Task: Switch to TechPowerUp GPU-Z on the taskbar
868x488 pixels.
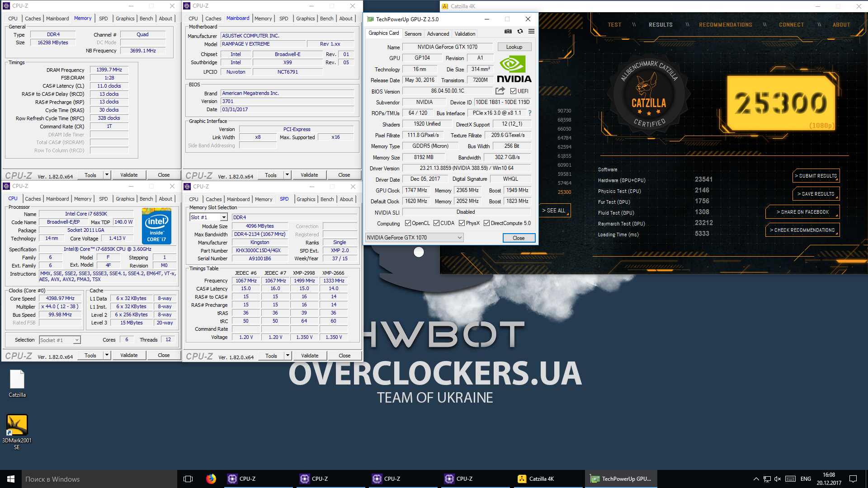Action: 621,479
